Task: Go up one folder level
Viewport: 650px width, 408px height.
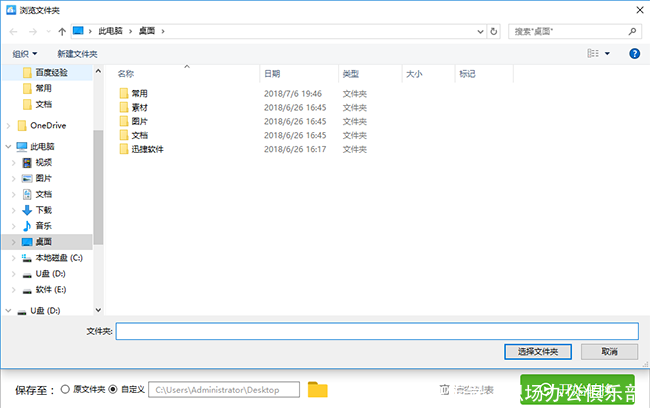Action: coord(62,32)
